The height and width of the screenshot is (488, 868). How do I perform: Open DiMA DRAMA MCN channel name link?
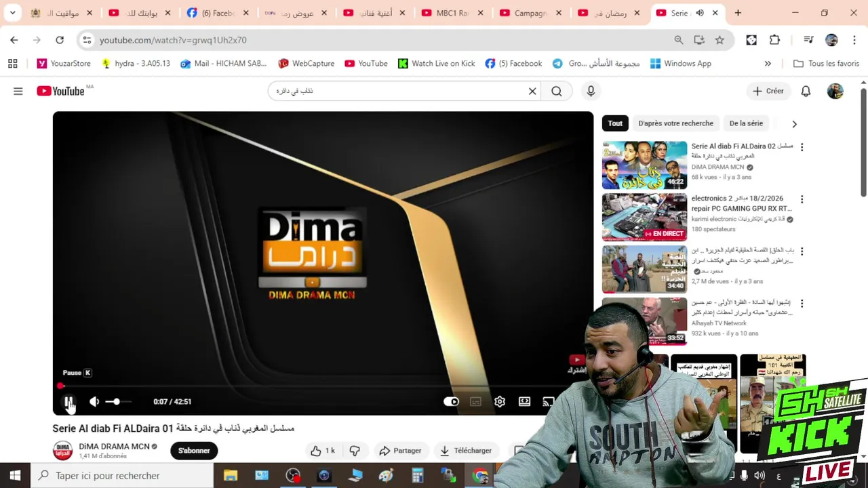(x=114, y=447)
